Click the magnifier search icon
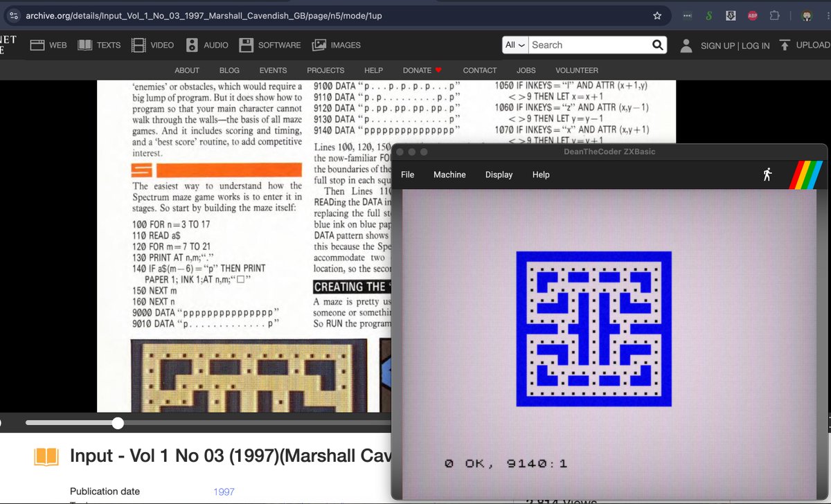Viewport: 831px width, 504px height. [x=658, y=45]
